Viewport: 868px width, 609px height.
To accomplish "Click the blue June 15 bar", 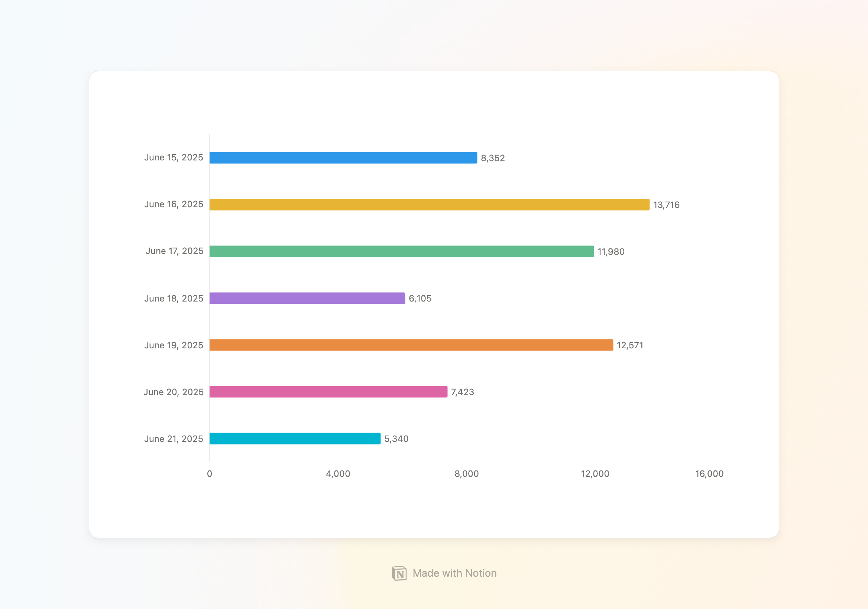I will coord(343,158).
